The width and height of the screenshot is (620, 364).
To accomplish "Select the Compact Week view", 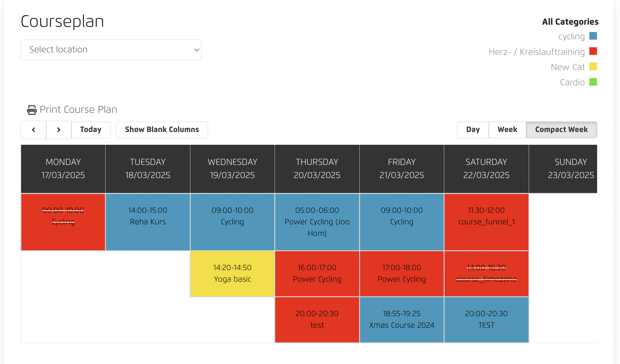I will click(561, 130).
